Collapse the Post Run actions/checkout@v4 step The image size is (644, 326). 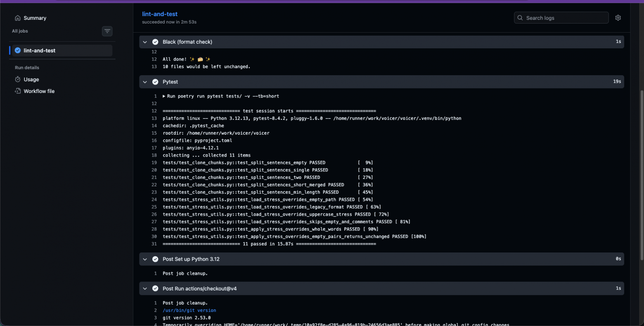click(x=145, y=288)
